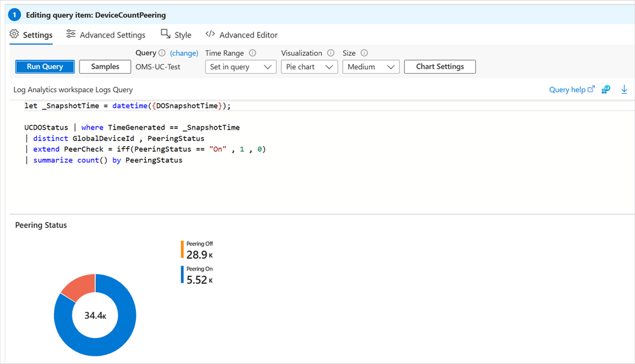This screenshot has width=635, height=364.
Task: Click inside the query editor first line
Action: coord(127,105)
